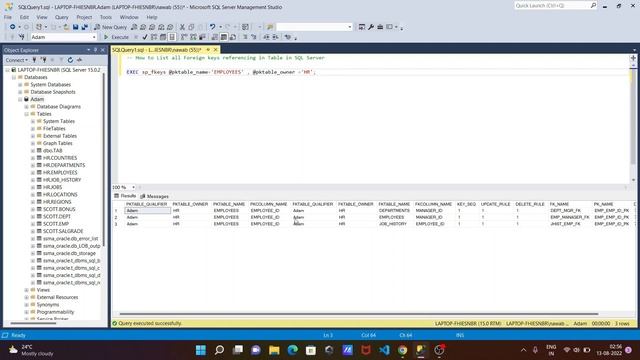Click the Cut scissors icon
The image size is (640, 360).
(182, 27)
